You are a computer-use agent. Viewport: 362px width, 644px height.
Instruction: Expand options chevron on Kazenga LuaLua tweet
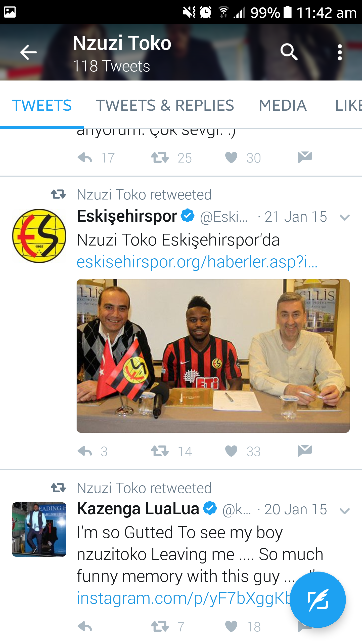tap(344, 511)
